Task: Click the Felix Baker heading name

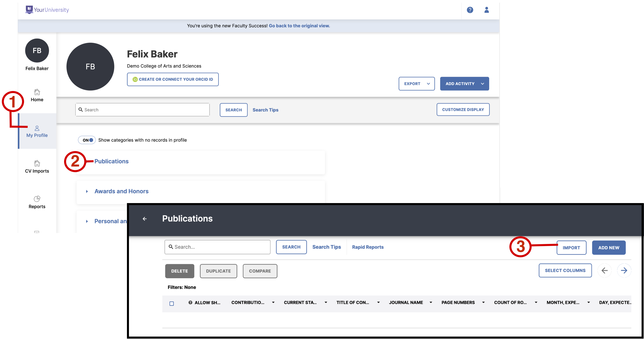Action: point(152,54)
